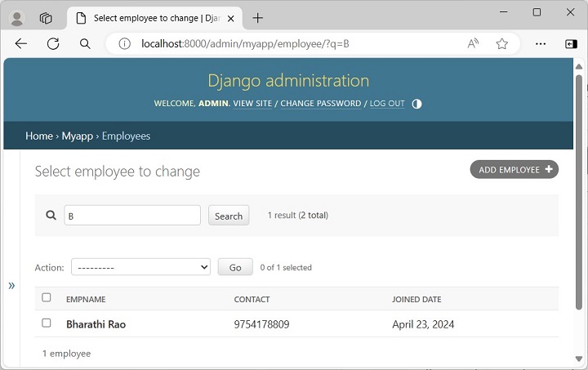Image resolution: width=588 pixels, height=370 pixels.
Task: Open a new browser tab
Action: (258, 18)
